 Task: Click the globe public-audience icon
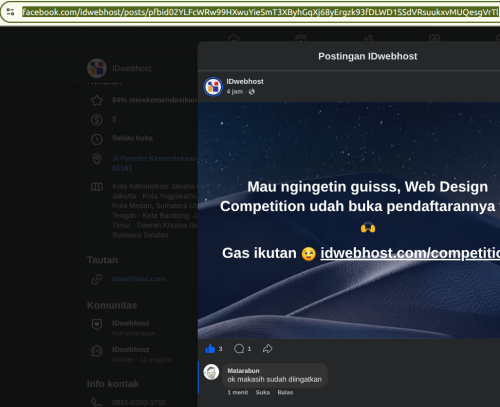point(252,92)
